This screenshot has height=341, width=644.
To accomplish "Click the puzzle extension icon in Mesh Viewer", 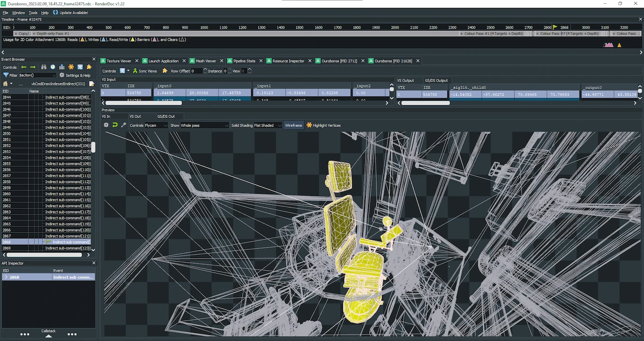I will pos(165,71).
